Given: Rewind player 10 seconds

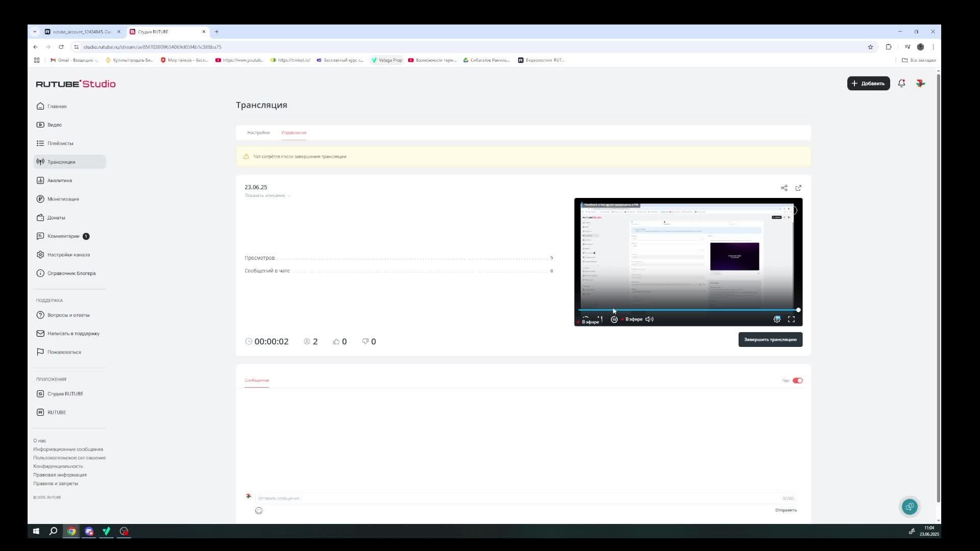Looking at the screenshot, I should (614, 319).
